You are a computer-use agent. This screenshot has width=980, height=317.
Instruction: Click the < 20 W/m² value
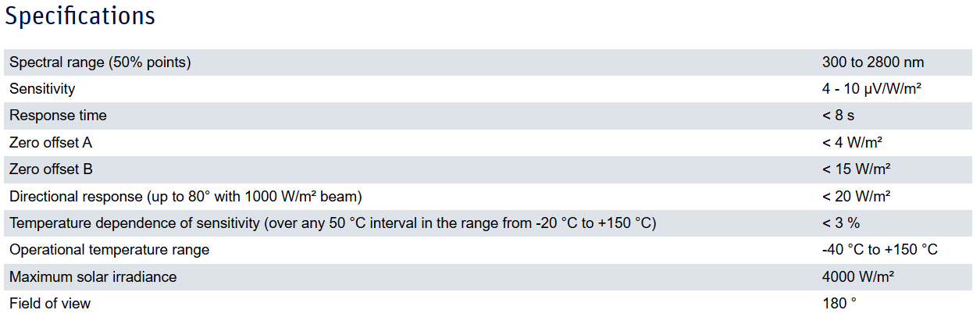click(856, 196)
